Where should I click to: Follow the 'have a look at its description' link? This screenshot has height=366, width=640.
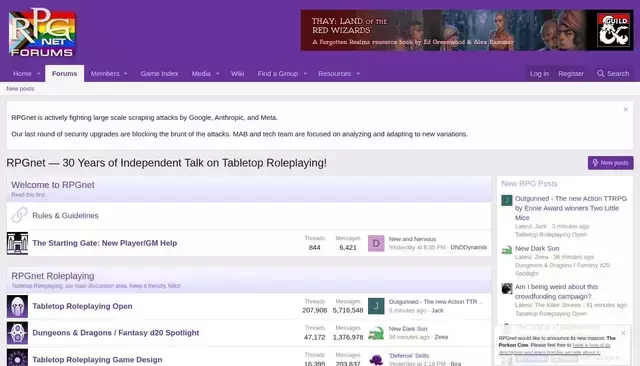[x=554, y=349]
